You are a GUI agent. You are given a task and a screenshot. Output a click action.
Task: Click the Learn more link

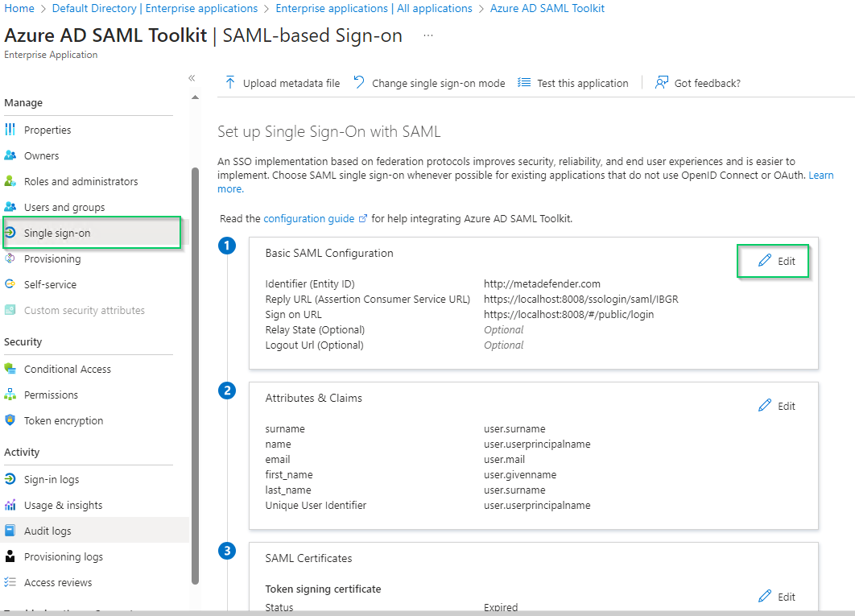pos(820,176)
